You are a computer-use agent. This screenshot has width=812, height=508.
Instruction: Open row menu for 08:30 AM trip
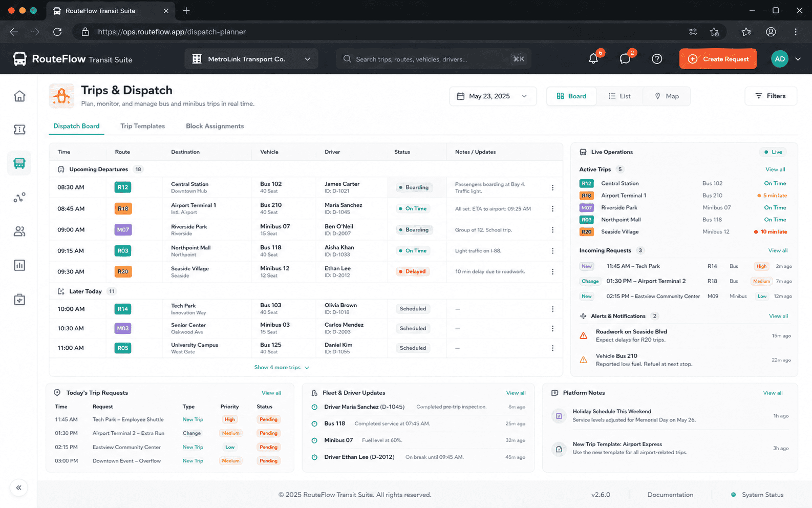coord(552,187)
